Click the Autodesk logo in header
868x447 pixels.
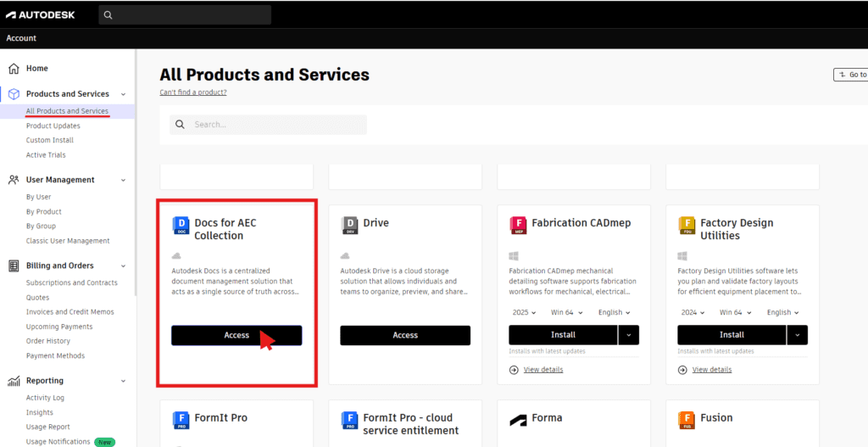[x=40, y=15]
